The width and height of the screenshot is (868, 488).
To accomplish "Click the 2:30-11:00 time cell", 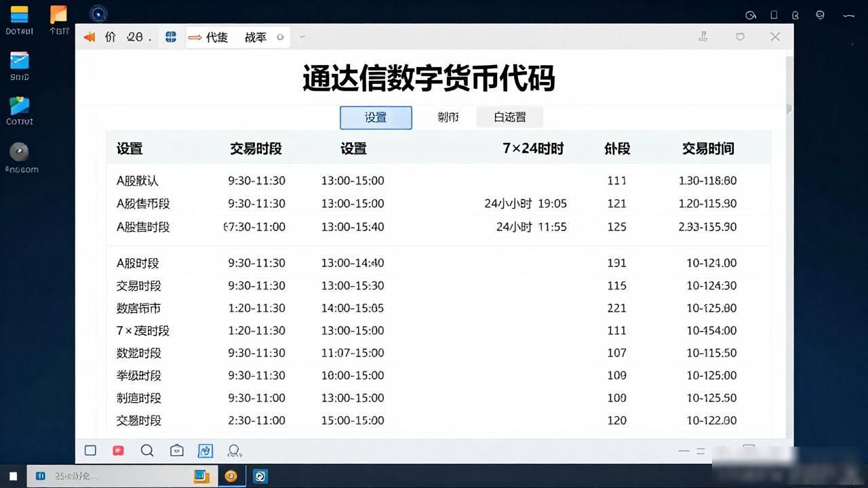I will tap(257, 420).
